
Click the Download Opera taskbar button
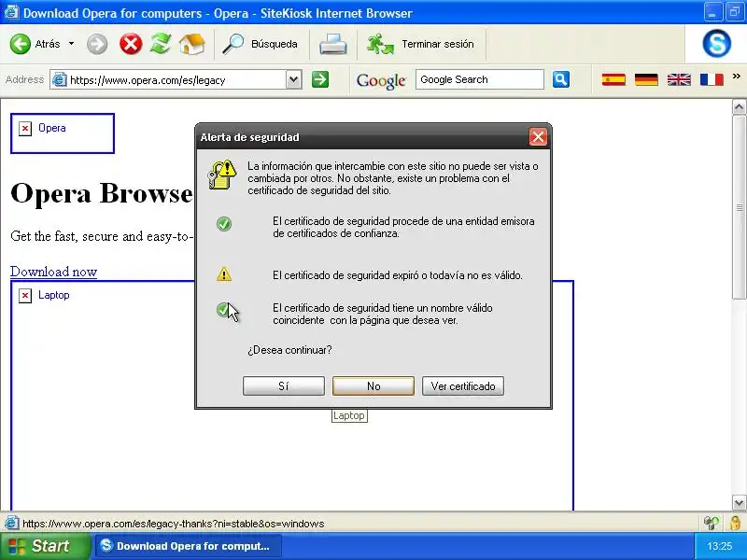[x=190, y=546]
